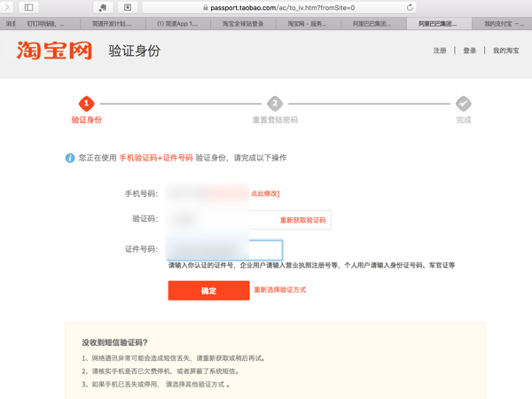Click 重新获取验证码 to resend code

tap(302, 220)
